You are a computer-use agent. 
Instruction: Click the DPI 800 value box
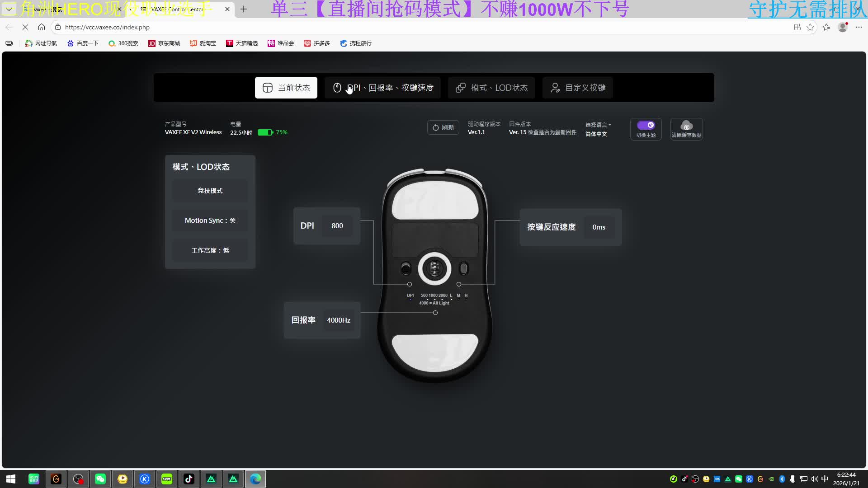coord(337,226)
